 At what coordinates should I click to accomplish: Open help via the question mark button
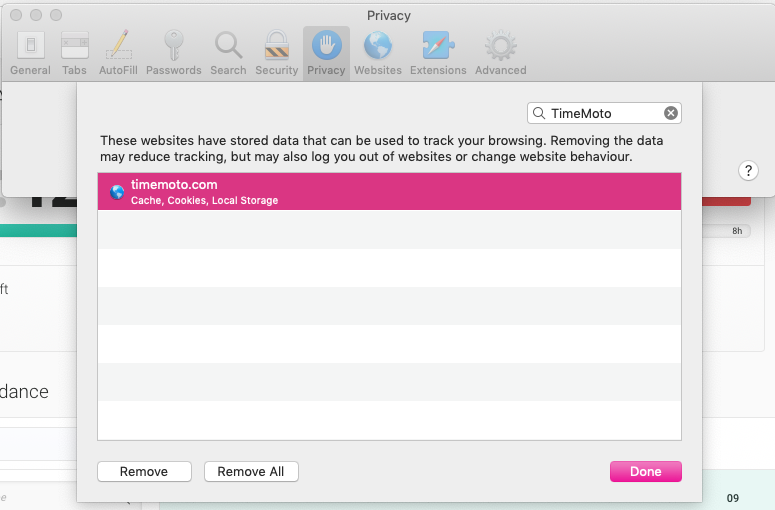(748, 171)
